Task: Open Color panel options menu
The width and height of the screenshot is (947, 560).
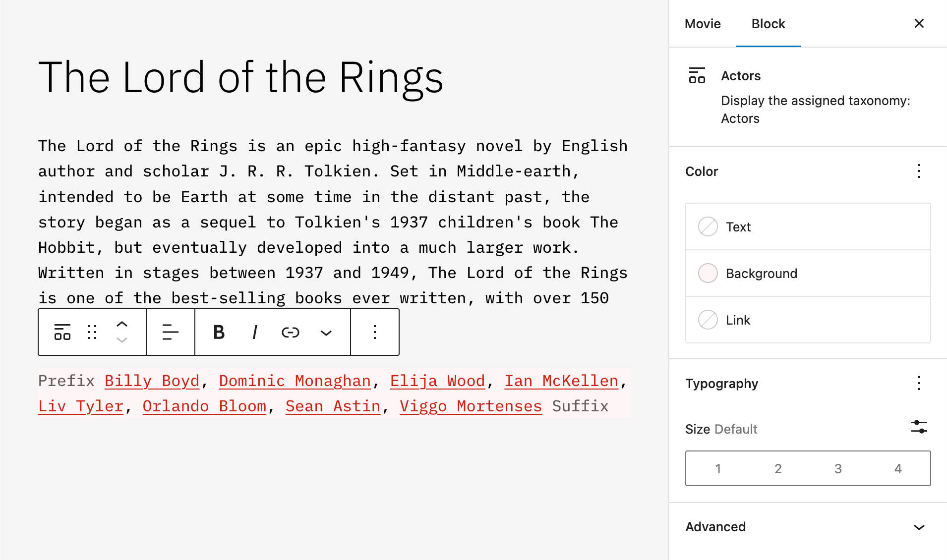Action: coord(919,171)
